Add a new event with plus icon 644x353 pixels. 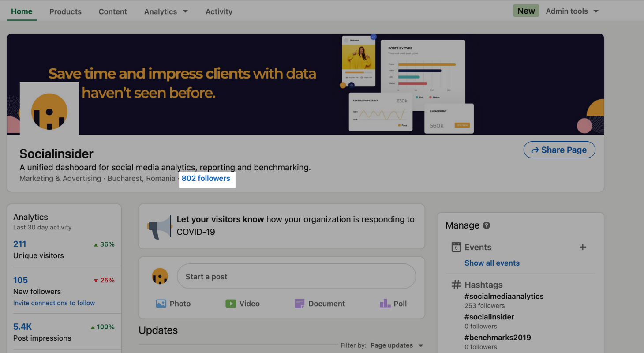(x=583, y=247)
